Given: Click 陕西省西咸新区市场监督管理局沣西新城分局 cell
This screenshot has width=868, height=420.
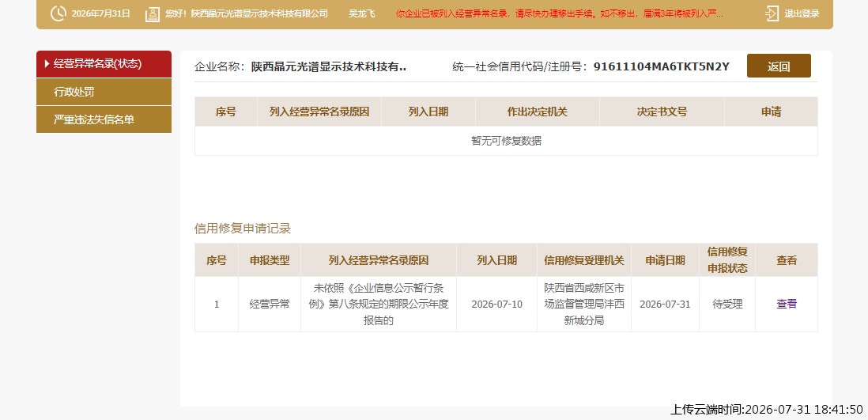Looking at the screenshot, I should (x=584, y=304).
